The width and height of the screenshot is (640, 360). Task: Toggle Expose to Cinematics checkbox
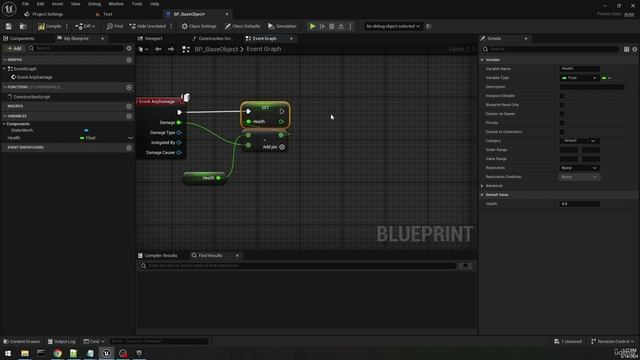coord(562,132)
